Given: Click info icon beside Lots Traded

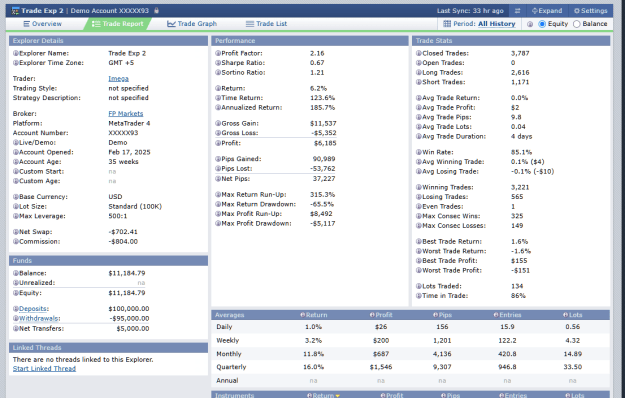Looking at the screenshot, I should (419, 286).
